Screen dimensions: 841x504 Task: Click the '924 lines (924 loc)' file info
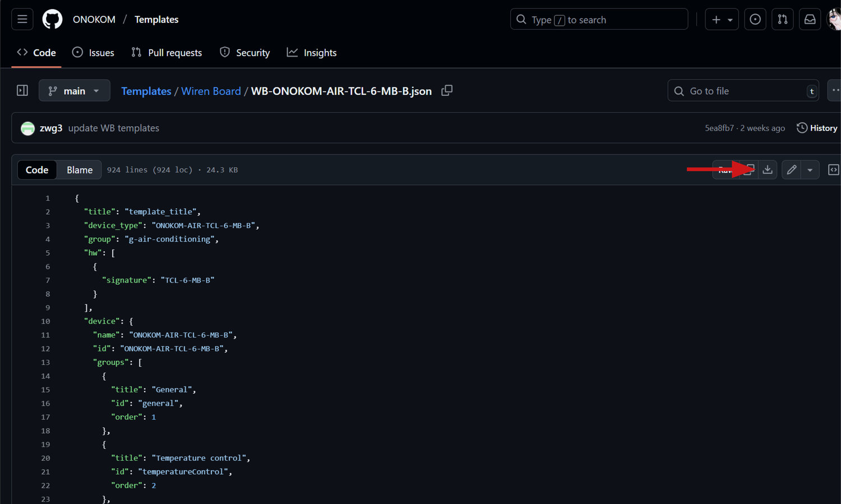150,170
